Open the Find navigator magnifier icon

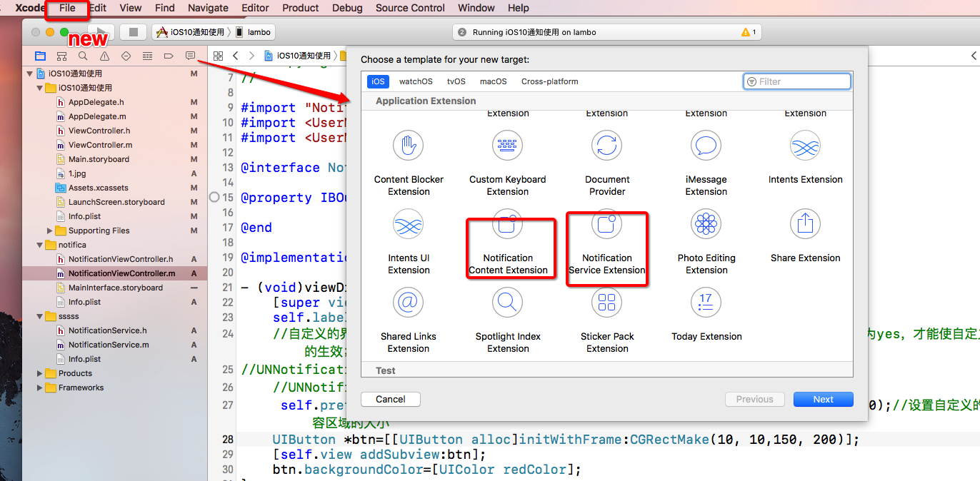point(83,56)
